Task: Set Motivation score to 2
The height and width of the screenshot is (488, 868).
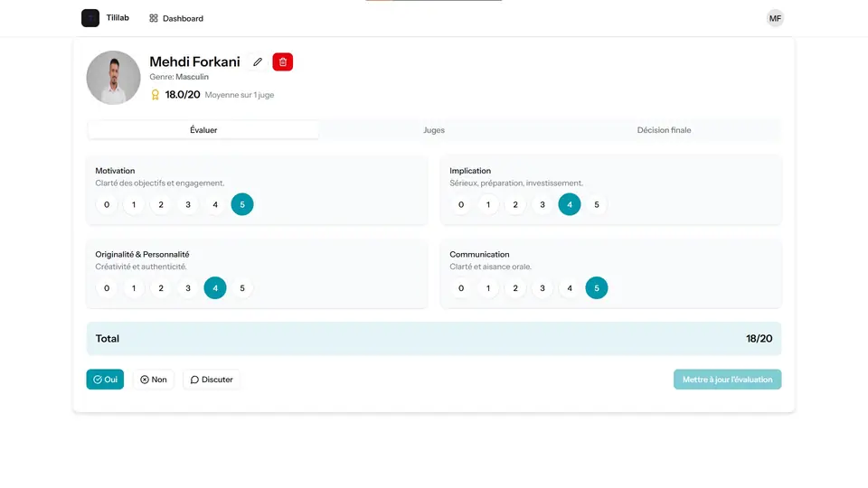Action: [x=161, y=205]
